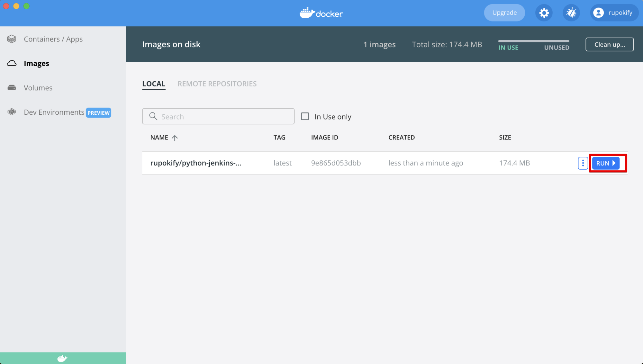Sort by the TAG column header
This screenshot has width=643, height=364.
pyautogui.click(x=279, y=138)
